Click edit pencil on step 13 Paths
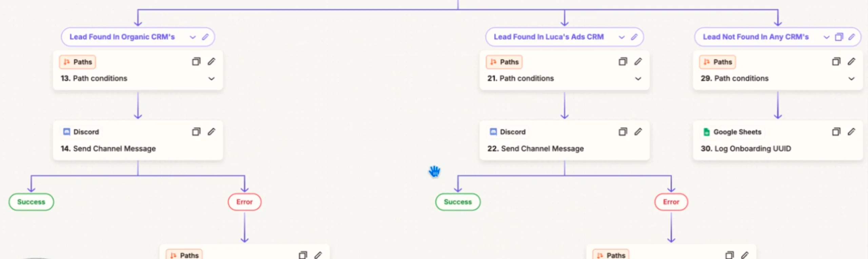 pyautogui.click(x=211, y=61)
